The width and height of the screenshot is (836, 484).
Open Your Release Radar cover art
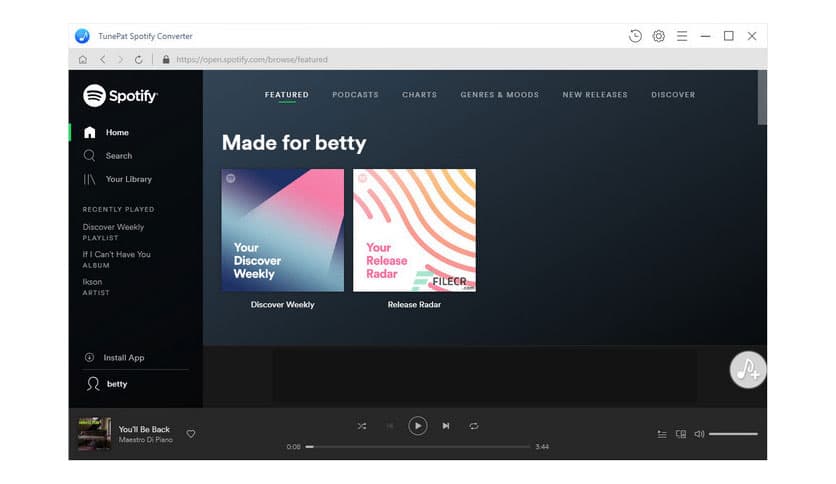(x=414, y=230)
